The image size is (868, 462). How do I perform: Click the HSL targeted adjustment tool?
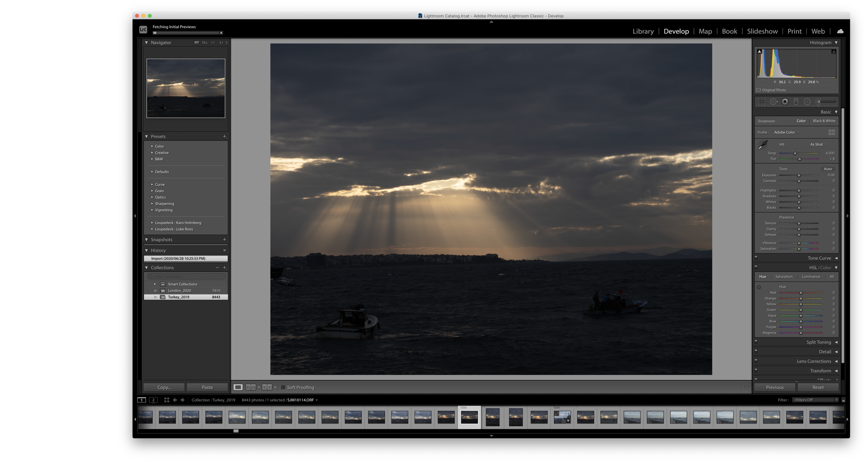(759, 287)
